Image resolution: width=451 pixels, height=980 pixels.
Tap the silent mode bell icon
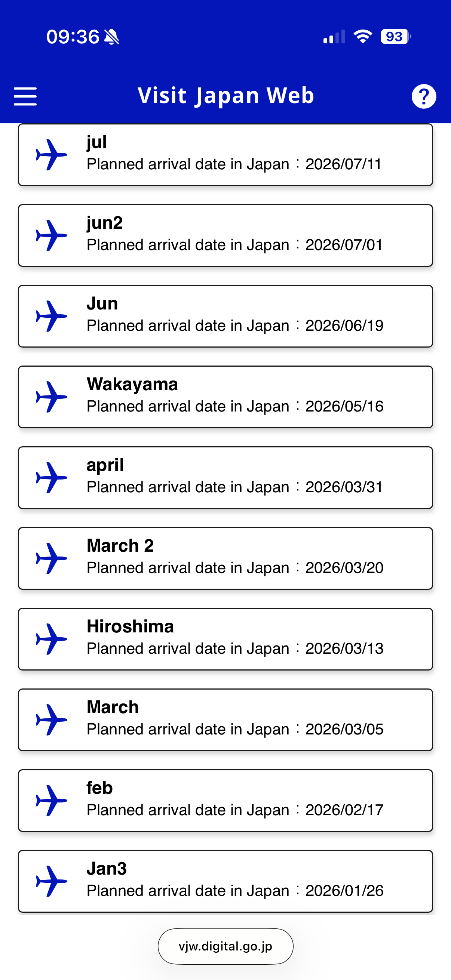111,37
